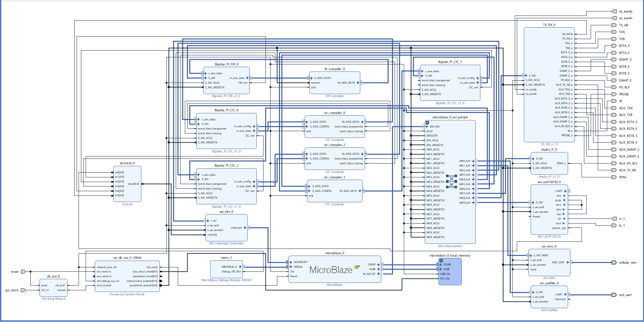
Task: Select the reset input port symbol
Action: [x=23, y=271]
